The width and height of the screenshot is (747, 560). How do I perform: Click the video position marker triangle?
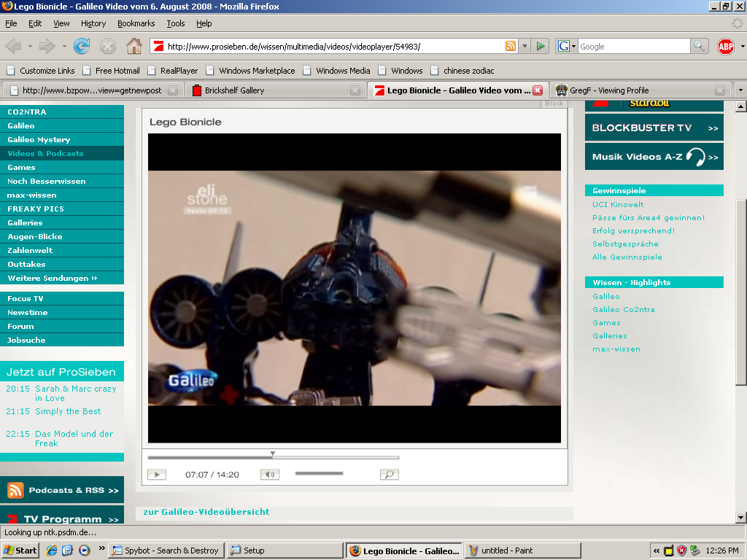coord(273,454)
